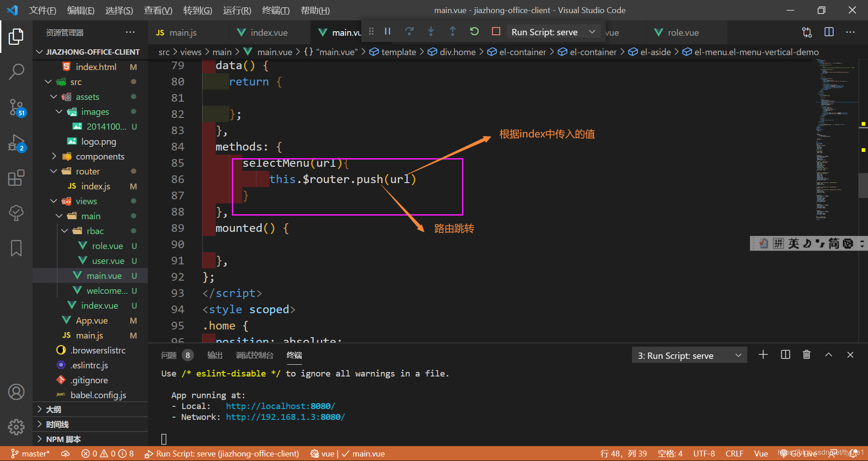Open Local localhost:8080 link
This screenshot has height=461, width=868.
pyautogui.click(x=280, y=406)
